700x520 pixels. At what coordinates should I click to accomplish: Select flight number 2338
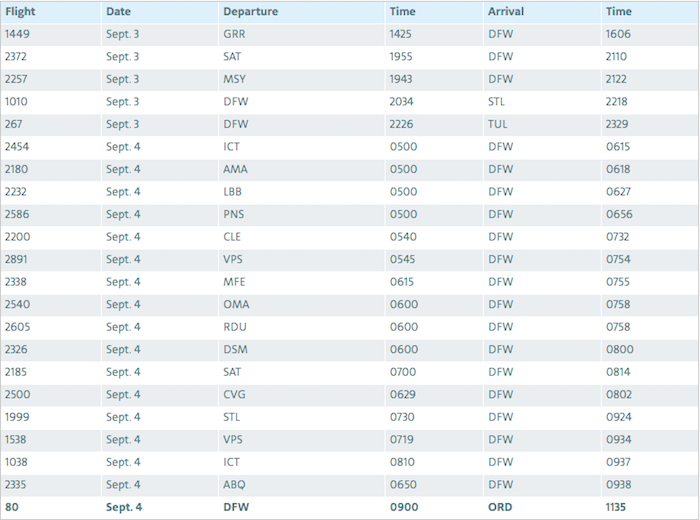tap(16, 282)
